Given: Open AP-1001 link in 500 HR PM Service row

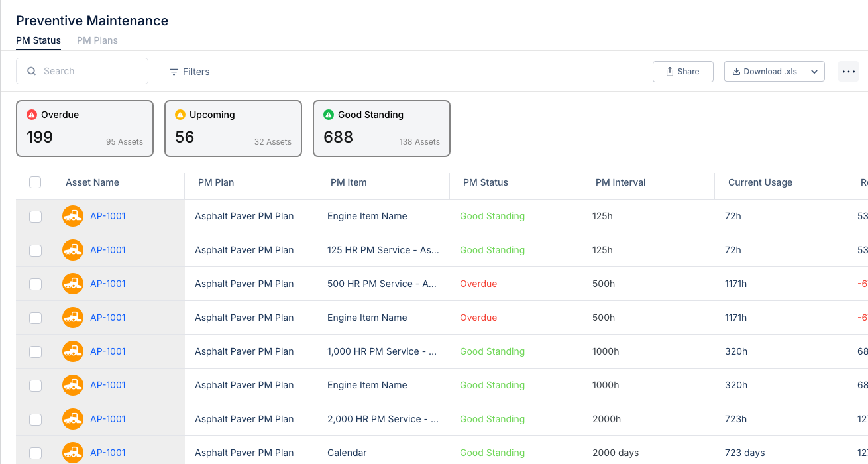Looking at the screenshot, I should [108, 284].
